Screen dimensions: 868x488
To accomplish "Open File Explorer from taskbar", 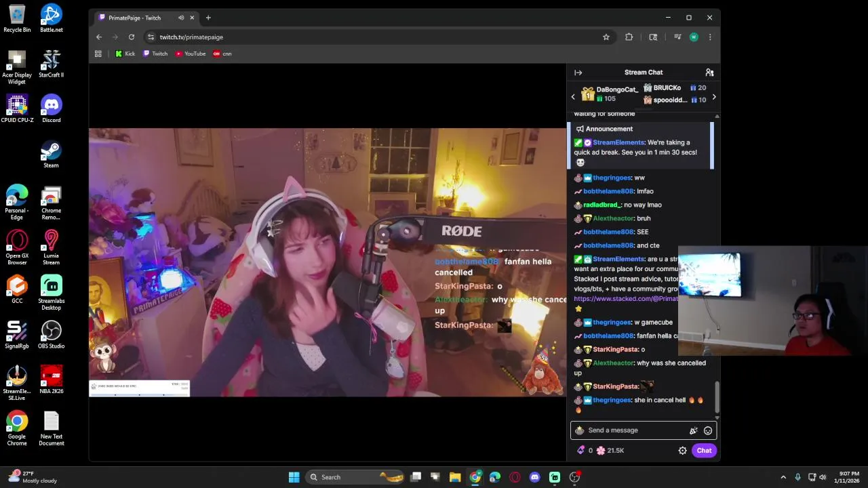I will pos(455,477).
